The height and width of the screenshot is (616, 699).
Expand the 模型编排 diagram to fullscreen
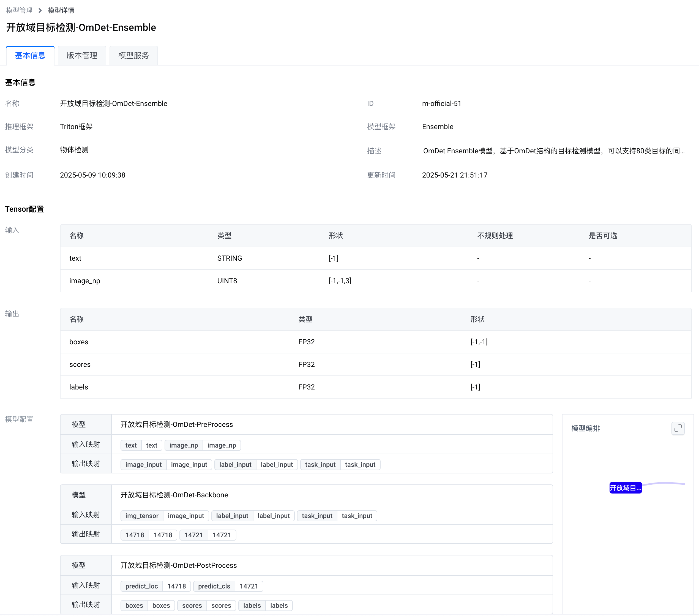pos(678,428)
